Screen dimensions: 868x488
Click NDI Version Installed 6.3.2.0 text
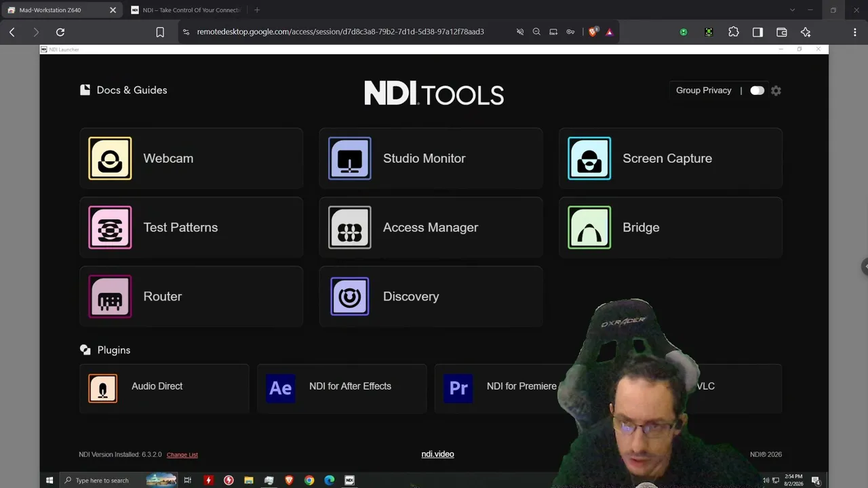(x=119, y=455)
